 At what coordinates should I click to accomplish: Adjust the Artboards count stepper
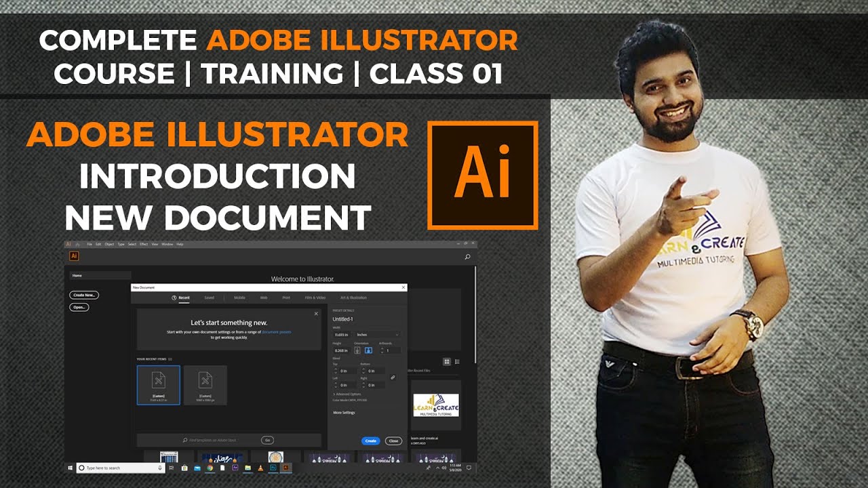pos(382,350)
